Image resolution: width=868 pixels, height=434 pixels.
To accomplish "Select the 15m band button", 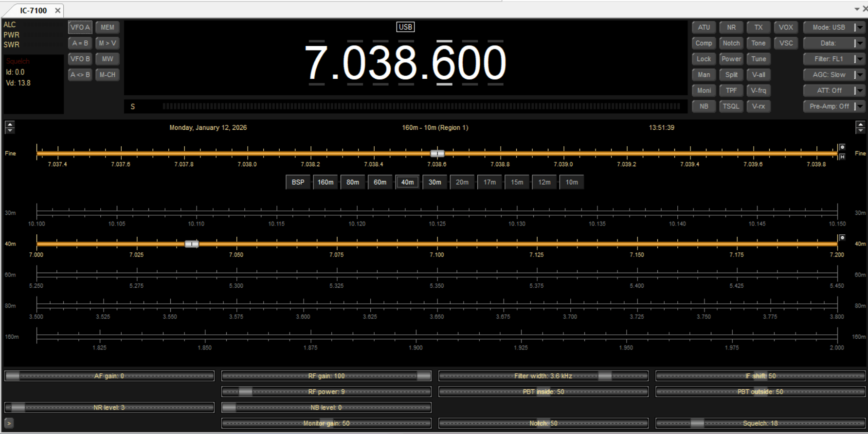I will pyautogui.click(x=517, y=182).
